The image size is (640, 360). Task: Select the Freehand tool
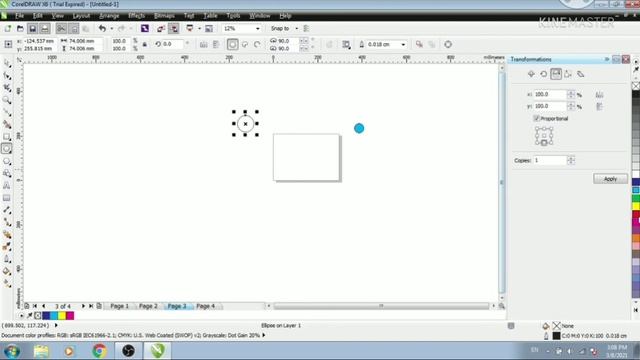tap(7, 112)
